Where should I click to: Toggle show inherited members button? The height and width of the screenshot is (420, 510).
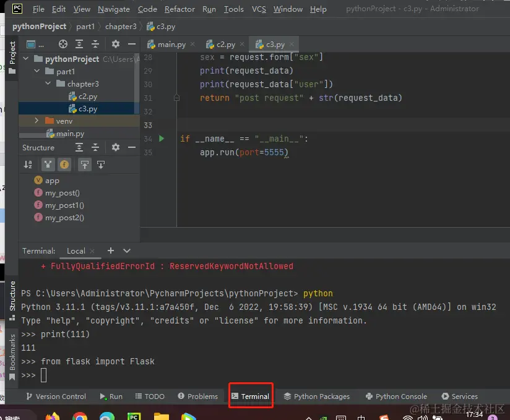click(x=48, y=165)
